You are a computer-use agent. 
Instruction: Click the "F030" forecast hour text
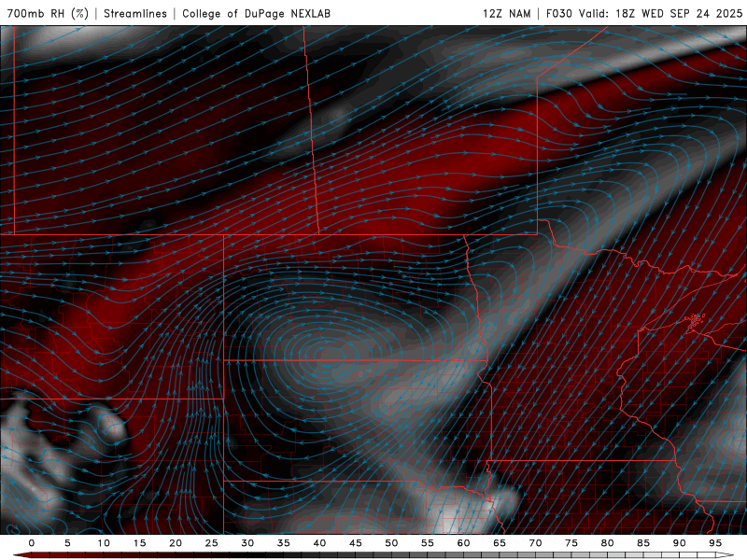point(558,13)
